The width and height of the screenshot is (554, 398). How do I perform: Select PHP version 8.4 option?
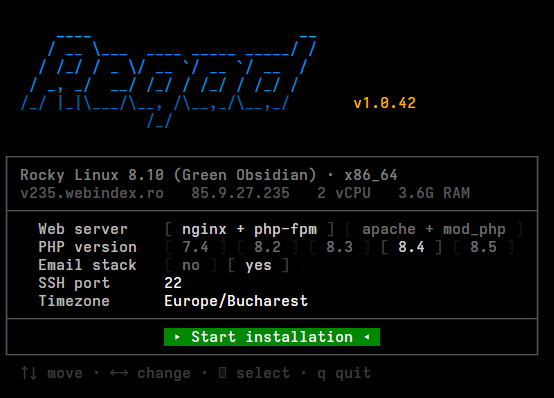click(x=411, y=247)
